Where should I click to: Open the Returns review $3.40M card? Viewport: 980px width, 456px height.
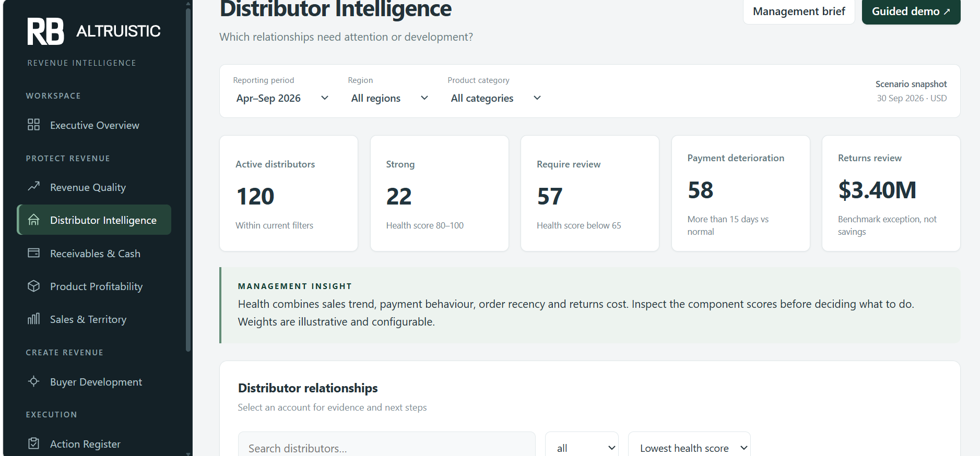click(x=891, y=194)
